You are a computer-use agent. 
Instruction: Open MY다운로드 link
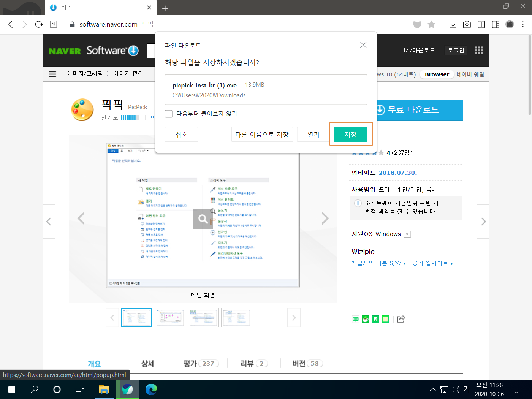419,51
